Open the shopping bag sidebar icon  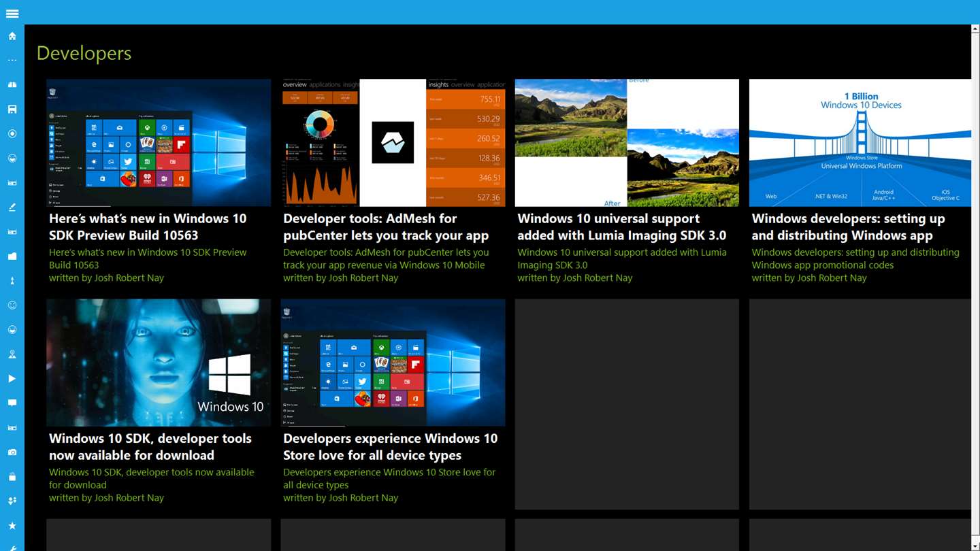[x=12, y=477]
